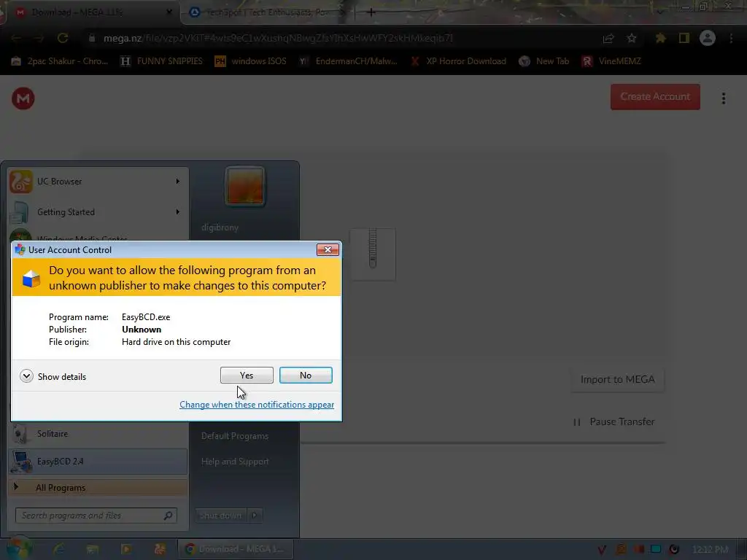Open Getting Started in Start menu
Image resolution: width=747 pixels, height=560 pixels.
(x=98, y=212)
